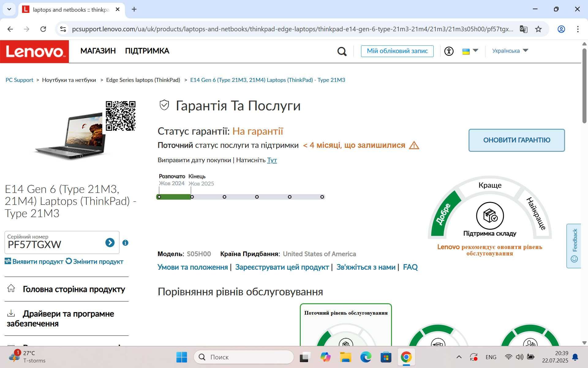
Task: Click the product QR code
Action: (x=121, y=116)
